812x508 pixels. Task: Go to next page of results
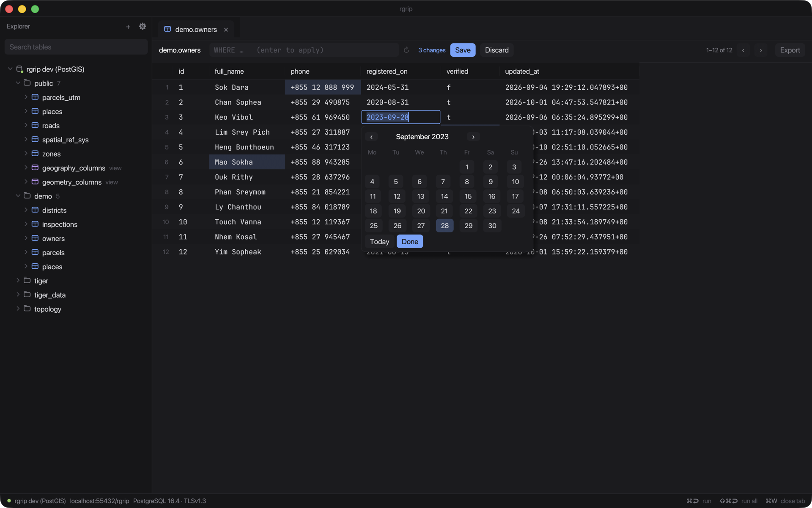click(761, 50)
